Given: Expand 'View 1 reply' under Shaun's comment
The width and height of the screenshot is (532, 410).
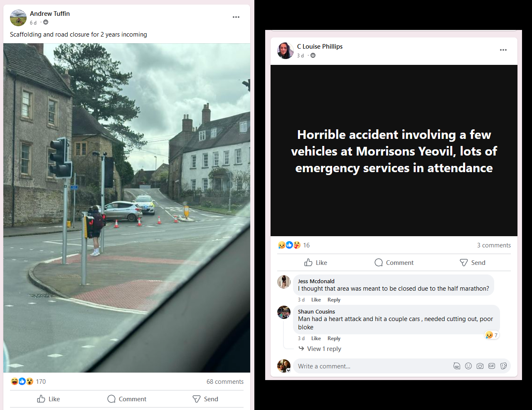Looking at the screenshot, I should coord(324,349).
